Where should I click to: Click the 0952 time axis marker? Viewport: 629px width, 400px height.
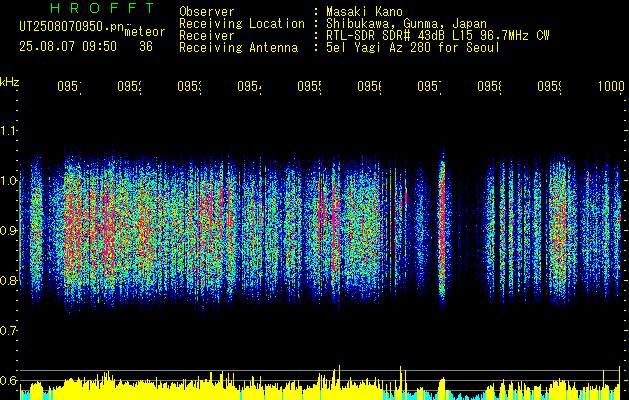[x=129, y=86]
